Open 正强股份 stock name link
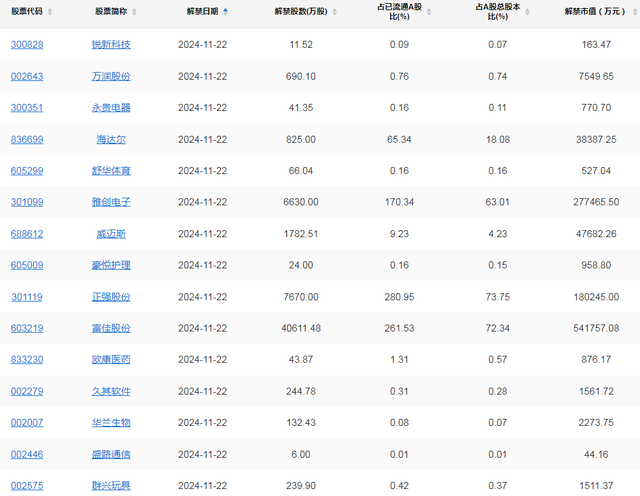 click(111, 297)
